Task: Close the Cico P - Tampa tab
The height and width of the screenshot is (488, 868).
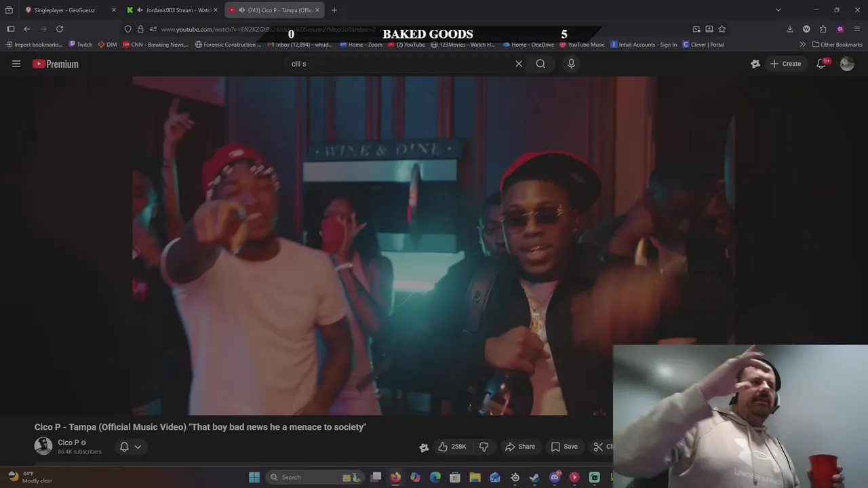Action: click(317, 10)
